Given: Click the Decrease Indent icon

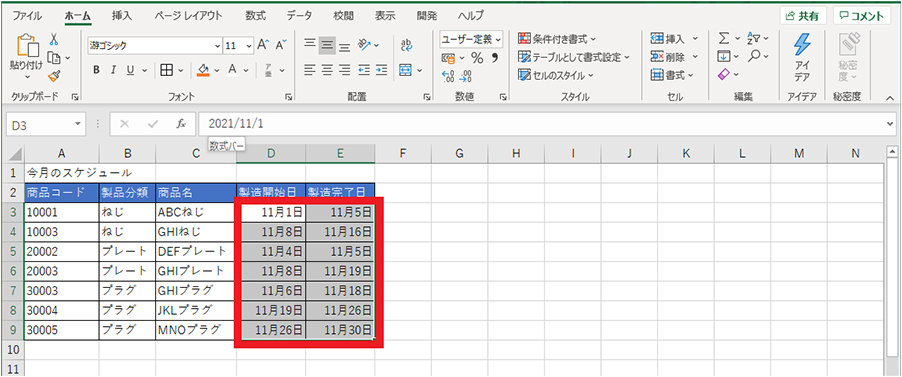Looking at the screenshot, I should (x=364, y=70).
